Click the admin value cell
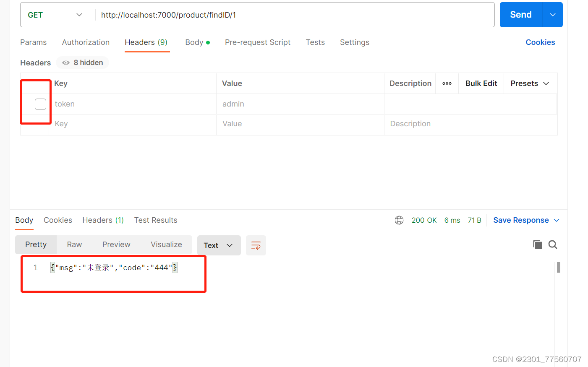The image size is (588, 367). pos(300,104)
